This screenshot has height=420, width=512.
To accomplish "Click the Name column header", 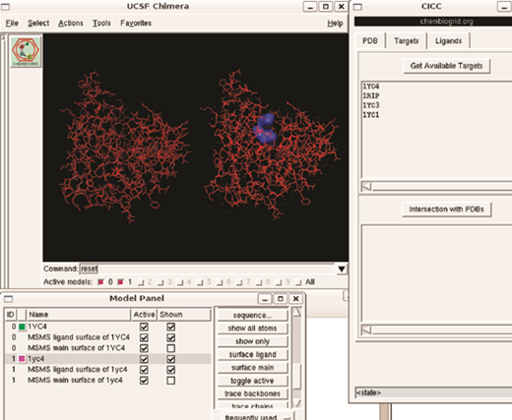I will pyautogui.click(x=79, y=315).
